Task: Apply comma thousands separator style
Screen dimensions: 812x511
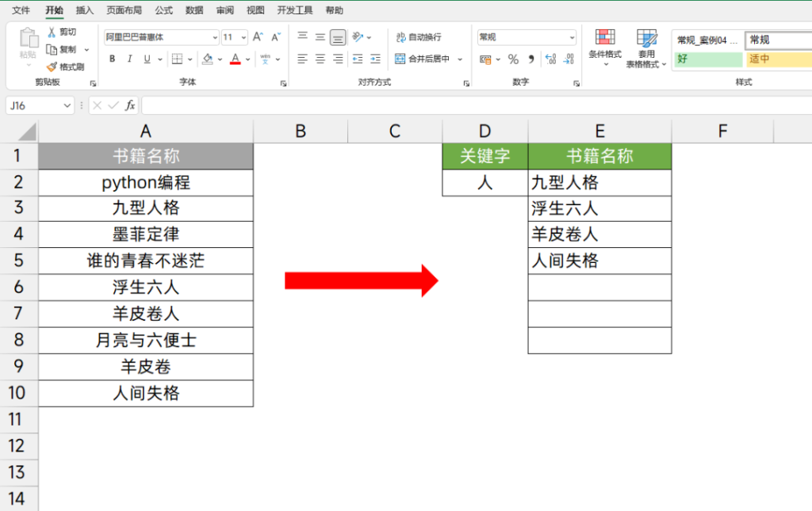Action: [x=531, y=59]
